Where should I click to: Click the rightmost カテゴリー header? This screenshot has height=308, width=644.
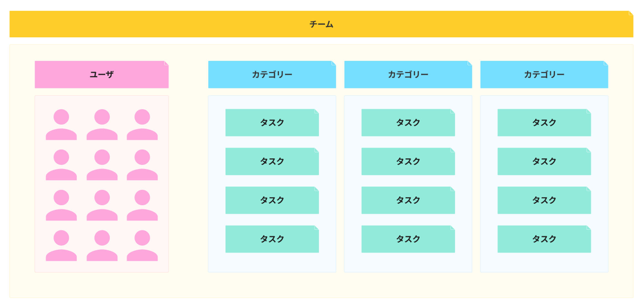(544, 75)
